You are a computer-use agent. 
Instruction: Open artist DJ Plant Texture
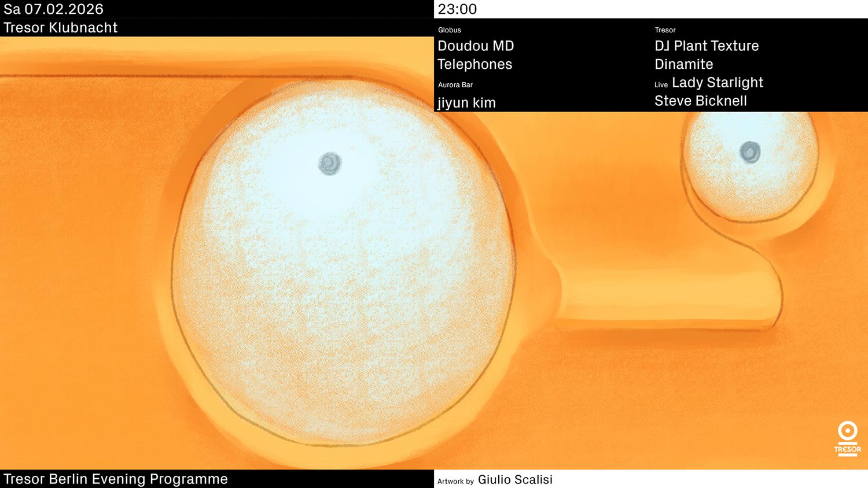(x=706, y=46)
